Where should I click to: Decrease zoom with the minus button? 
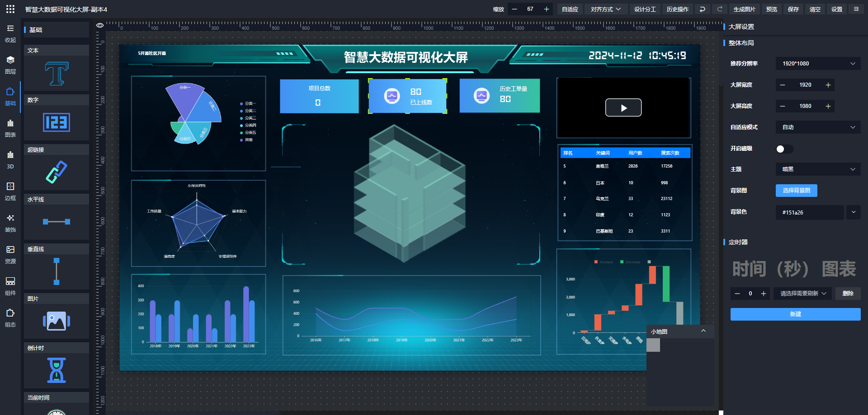pos(514,9)
